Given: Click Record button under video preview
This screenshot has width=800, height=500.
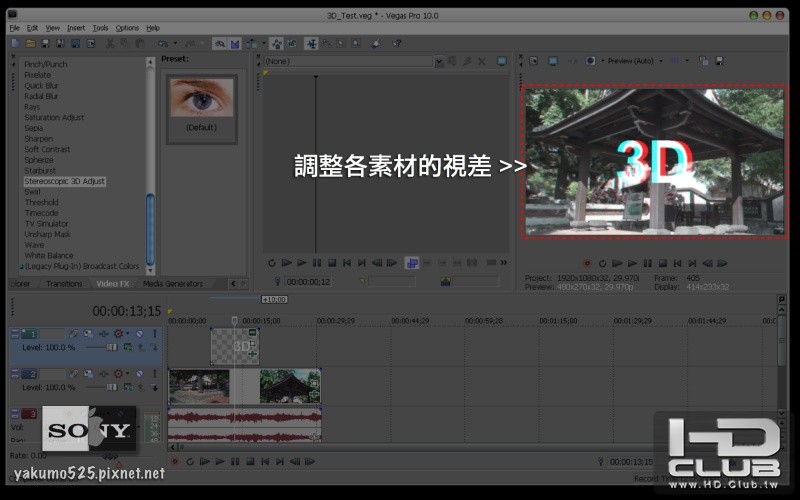Looking at the screenshot, I should point(587,264).
